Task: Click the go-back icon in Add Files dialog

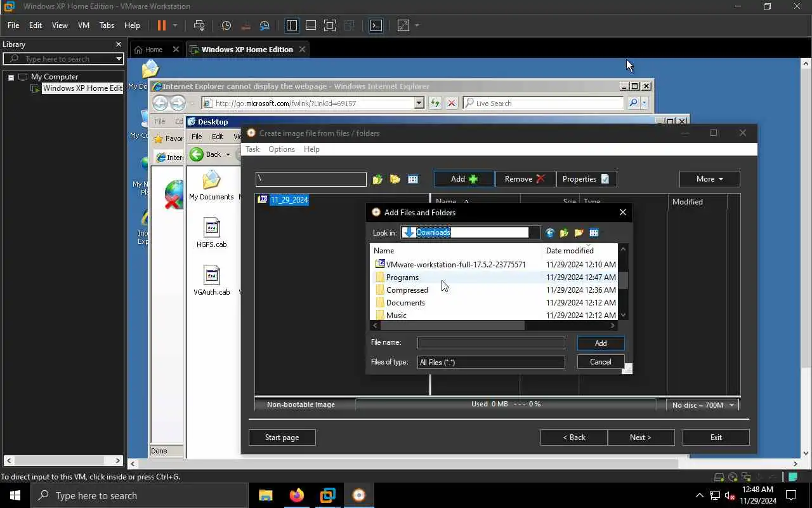Action: coord(550,233)
